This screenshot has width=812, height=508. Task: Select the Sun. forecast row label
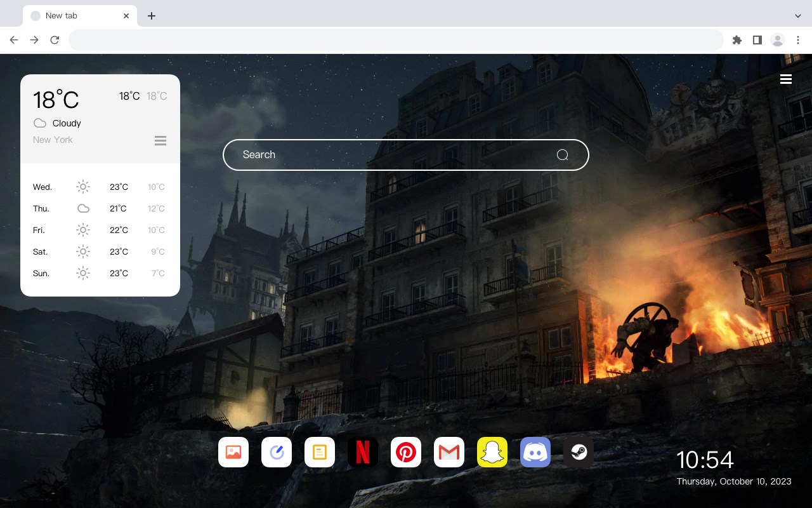coord(41,273)
